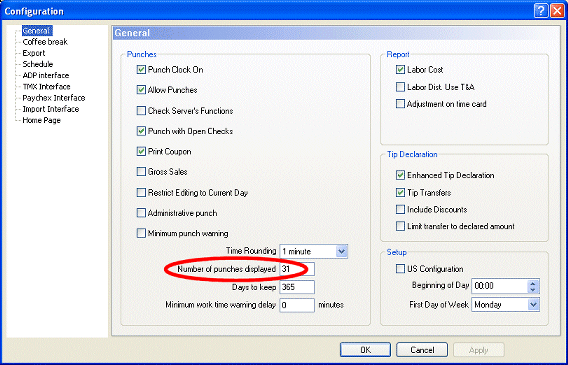Select General in the configuration tree
Image resolution: width=568 pixels, height=365 pixels.
pos(37,30)
